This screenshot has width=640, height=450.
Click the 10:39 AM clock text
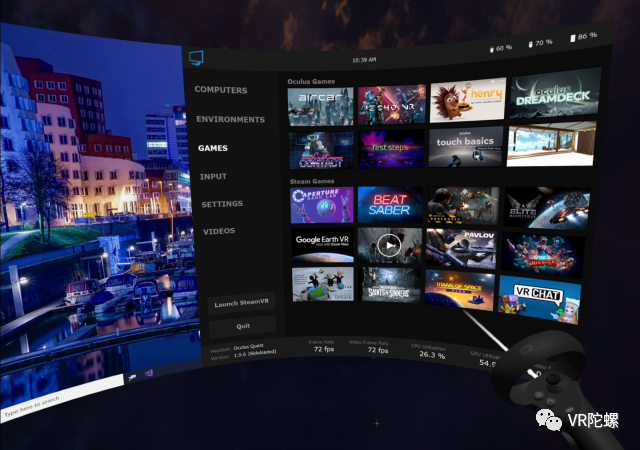pos(364,60)
